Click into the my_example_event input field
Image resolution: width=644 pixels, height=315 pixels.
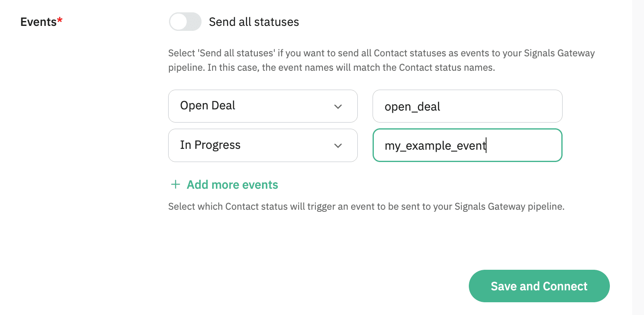coord(467,146)
